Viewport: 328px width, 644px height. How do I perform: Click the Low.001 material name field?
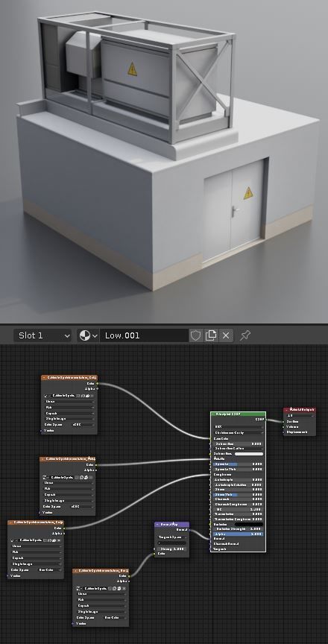tap(144, 335)
